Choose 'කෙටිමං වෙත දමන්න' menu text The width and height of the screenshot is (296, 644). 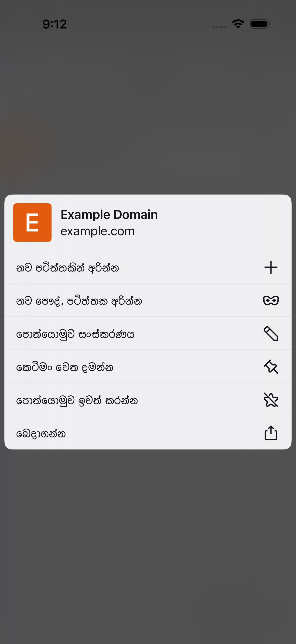[x=65, y=367]
